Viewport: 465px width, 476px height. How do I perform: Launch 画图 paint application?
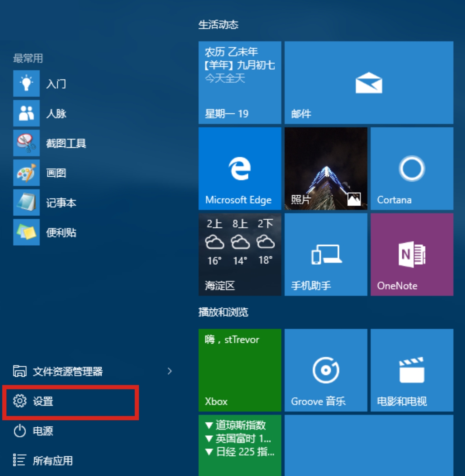pos(56,173)
